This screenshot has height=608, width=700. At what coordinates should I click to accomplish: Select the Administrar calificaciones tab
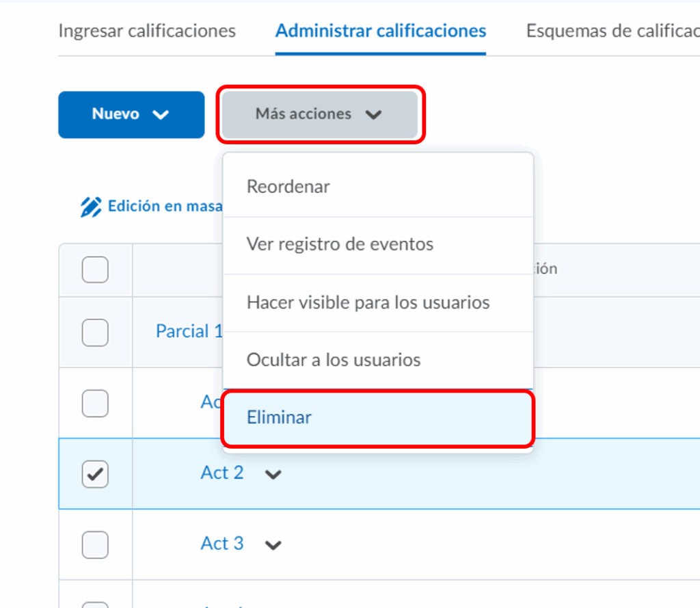click(381, 31)
